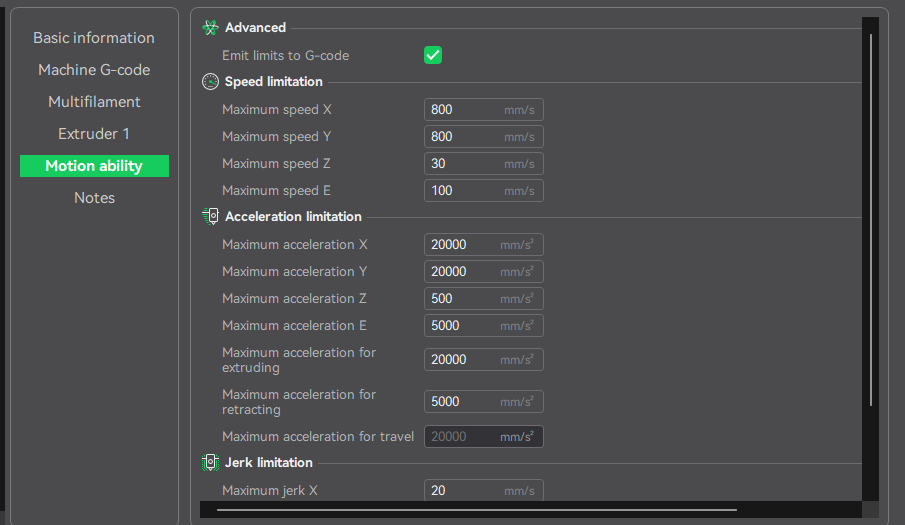Edit the Maximum speed Z value
This screenshot has width=905, height=525.
click(x=484, y=164)
